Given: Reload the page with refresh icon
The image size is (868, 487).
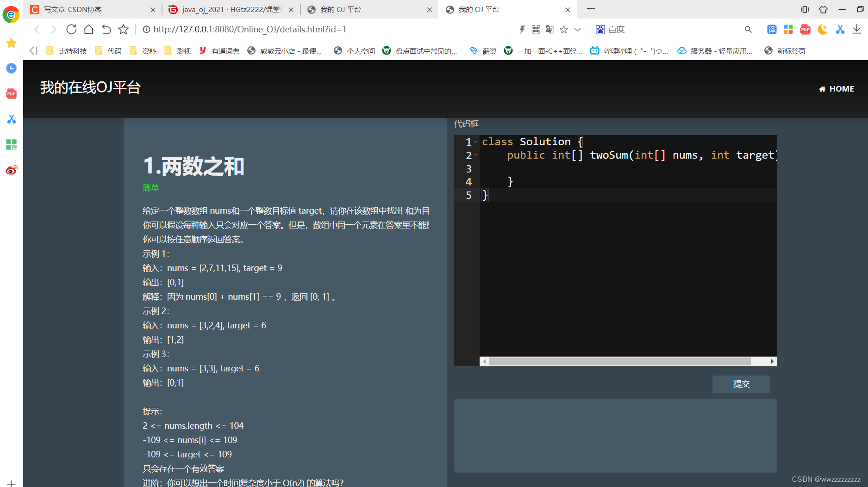Looking at the screenshot, I should click(x=71, y=30).
